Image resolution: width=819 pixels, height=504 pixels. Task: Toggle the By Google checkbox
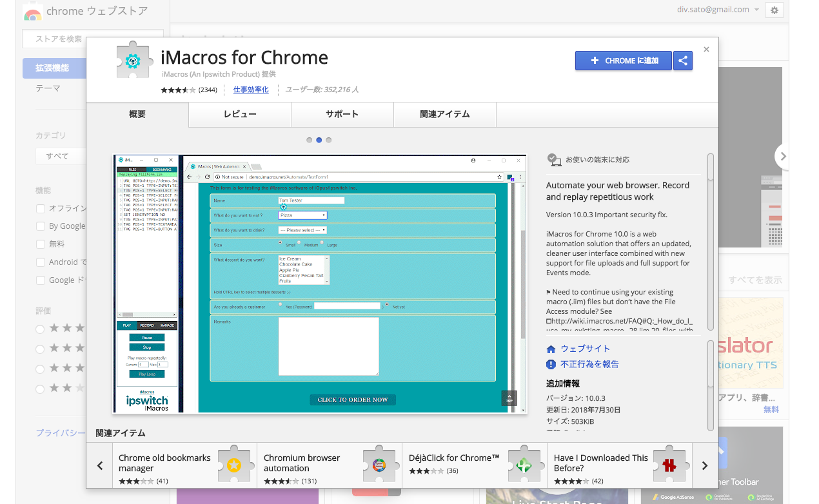click(41, 226)
